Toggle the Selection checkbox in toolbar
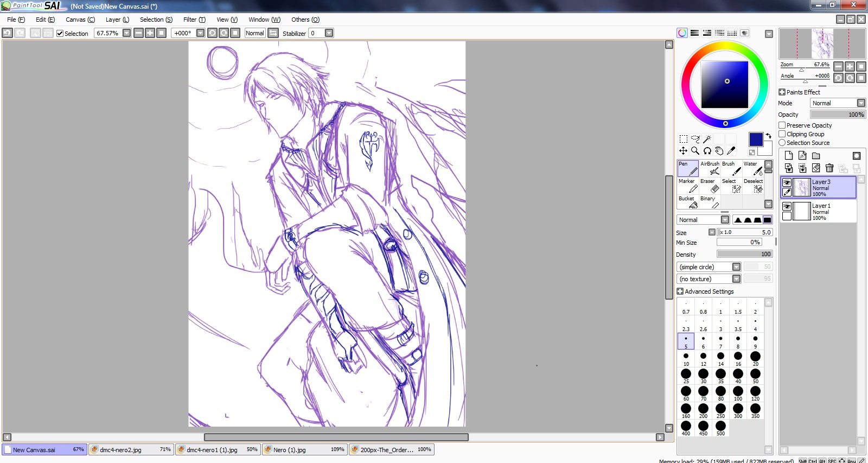This screenshot has height=463, width=868. pyautogui.click(x=60, y=34)
